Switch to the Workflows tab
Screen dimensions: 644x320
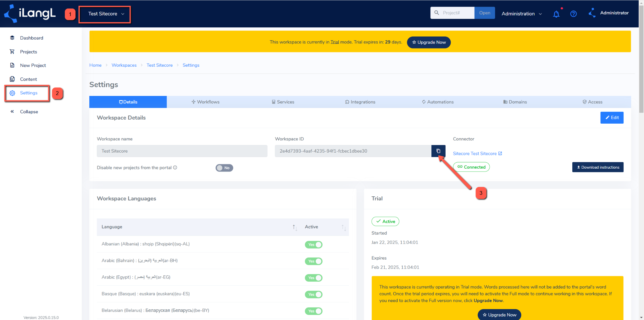[x=205, y=102]
